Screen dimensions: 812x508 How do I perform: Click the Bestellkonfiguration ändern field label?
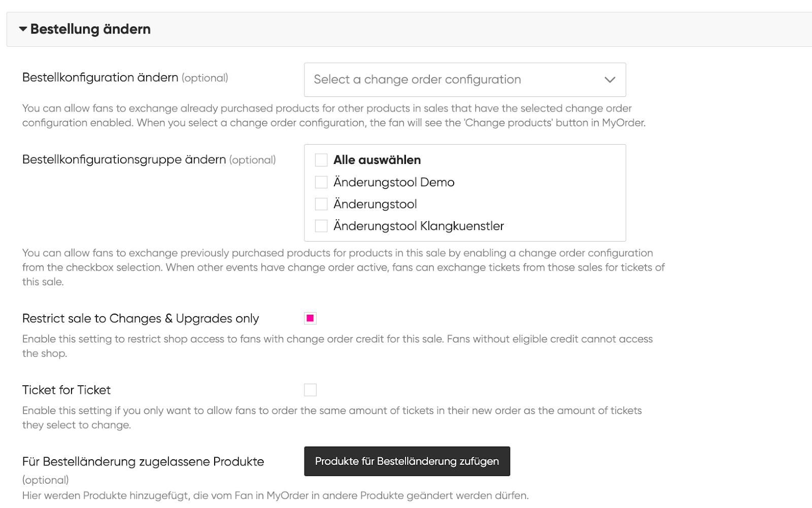100,78
